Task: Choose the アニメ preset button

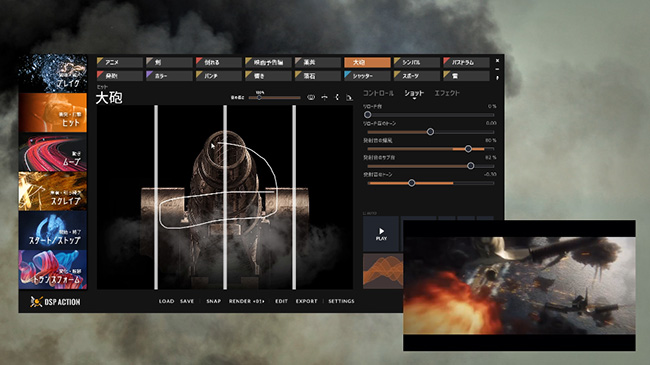Action: click(x=120, y=62)
